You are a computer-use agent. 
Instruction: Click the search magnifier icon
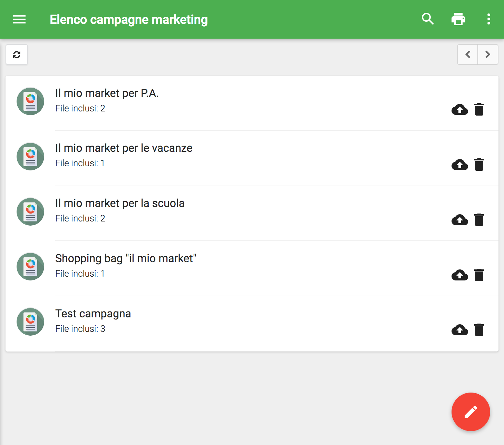(x=428, y=19)
